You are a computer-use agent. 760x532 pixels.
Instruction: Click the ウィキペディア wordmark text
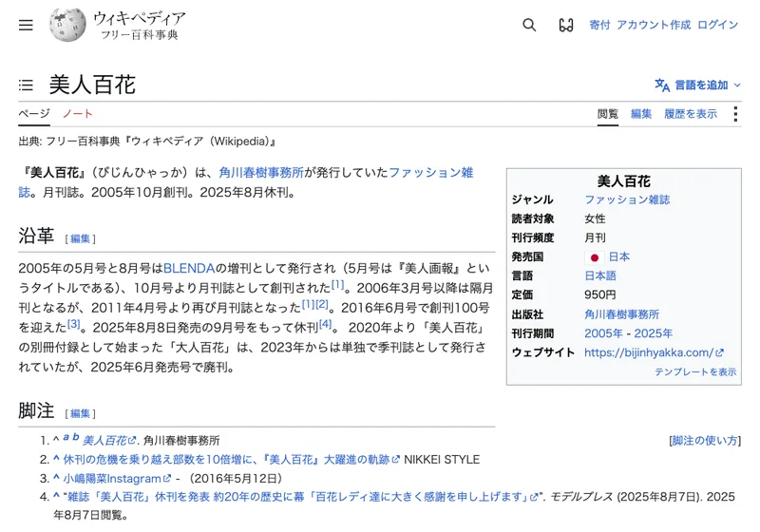pos(140,18)
